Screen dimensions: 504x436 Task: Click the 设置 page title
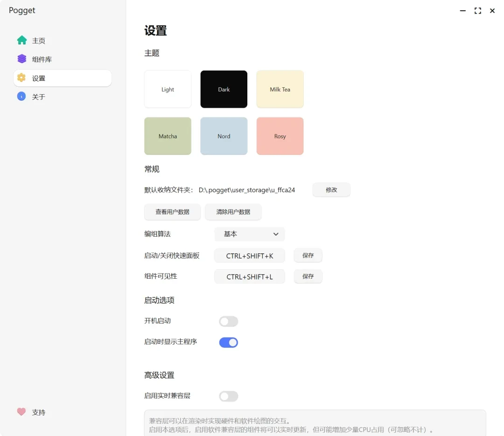[x=155, y=31]
